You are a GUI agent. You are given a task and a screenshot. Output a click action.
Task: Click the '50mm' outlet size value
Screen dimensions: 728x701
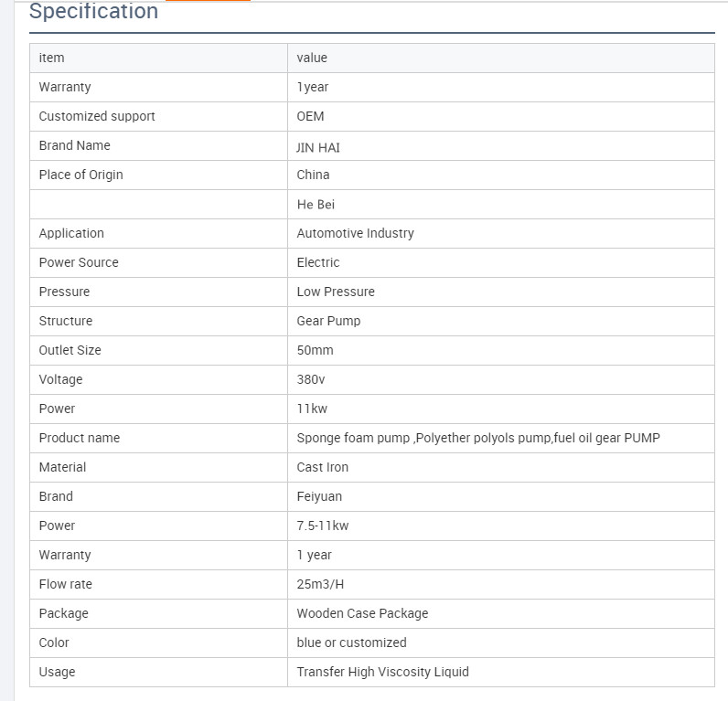point(315,350)
